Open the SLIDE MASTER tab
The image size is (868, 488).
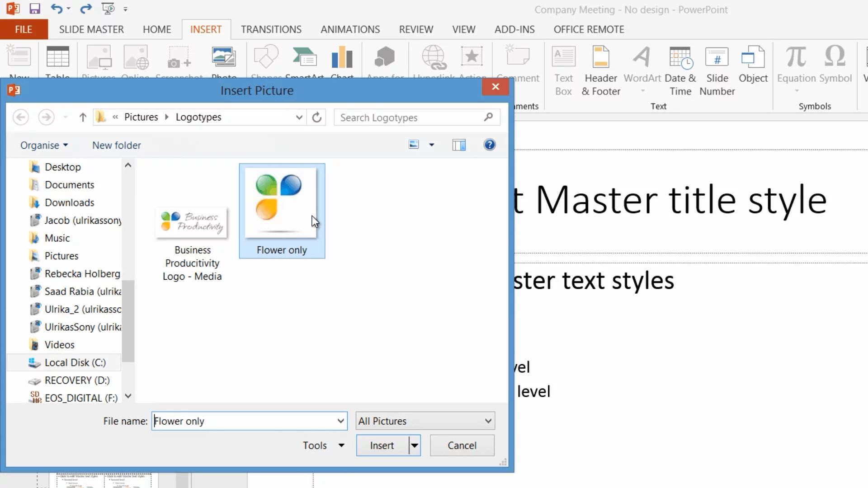click(x=91, y=29)
